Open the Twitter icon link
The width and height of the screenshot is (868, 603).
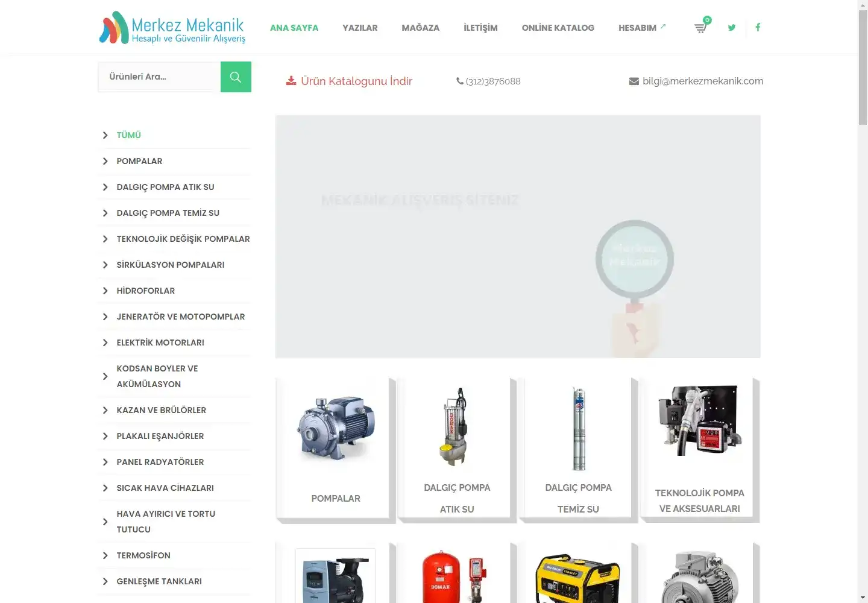pyautogui.click(x=732, y=27)
